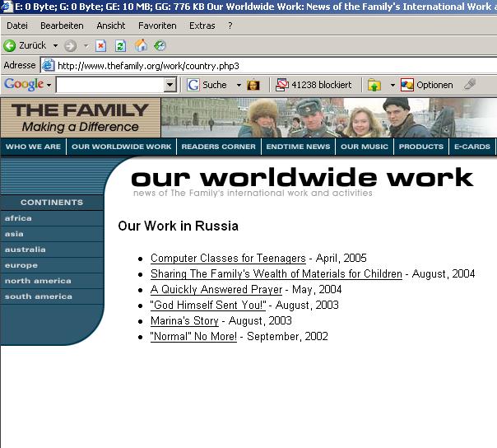The height and width of the screenshot is (448, 497).
Task: Go to the Home page icon
Action: [141, 45]
